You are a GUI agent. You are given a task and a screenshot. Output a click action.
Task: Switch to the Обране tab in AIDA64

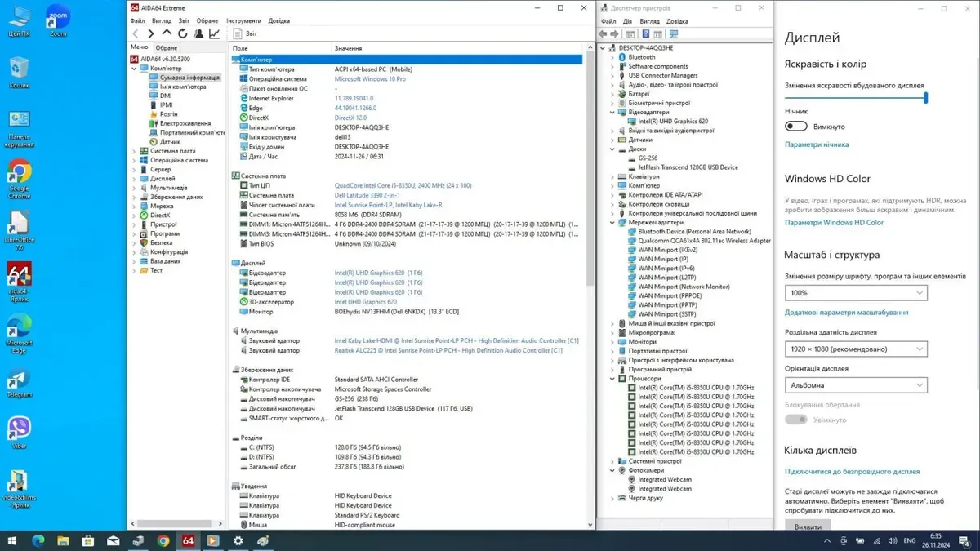[166, 47]
